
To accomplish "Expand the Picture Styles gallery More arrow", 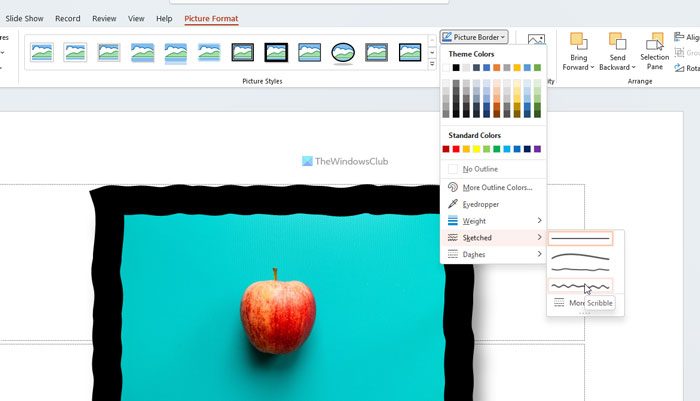I will tap(432, 64).
